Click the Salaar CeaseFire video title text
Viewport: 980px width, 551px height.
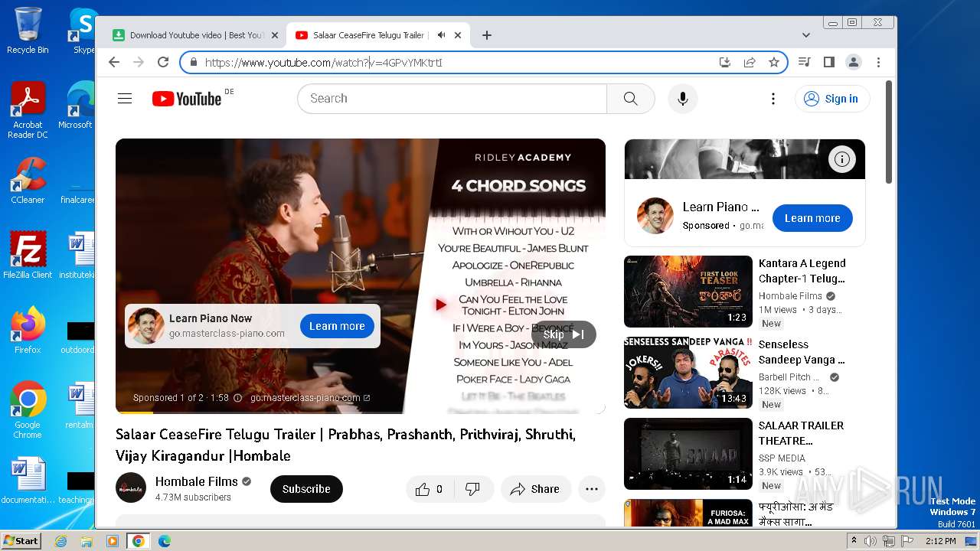point(345,445)
